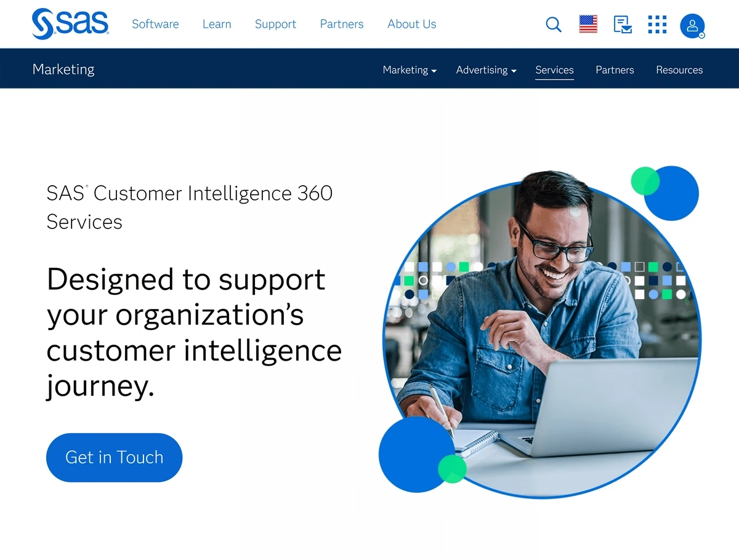Viewport: 739px width, 560px height.
Task: Select the Services tab
Action: (554, 71)
